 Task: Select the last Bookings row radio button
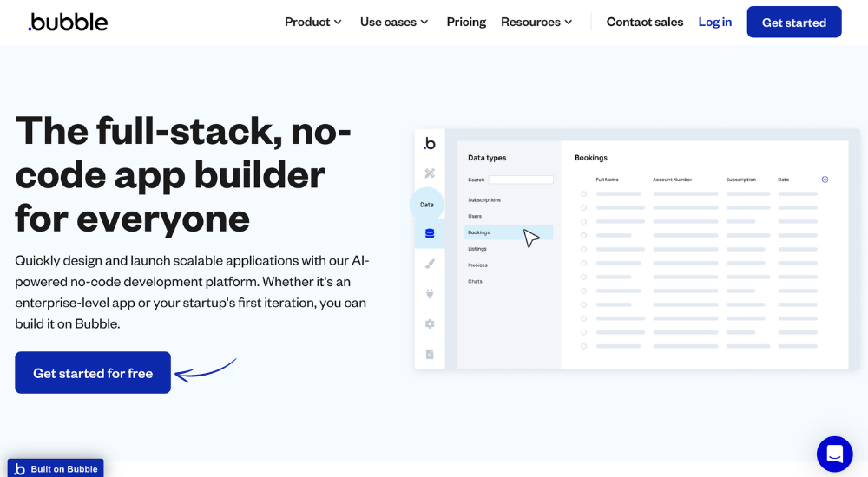click(x=583, y=346)
